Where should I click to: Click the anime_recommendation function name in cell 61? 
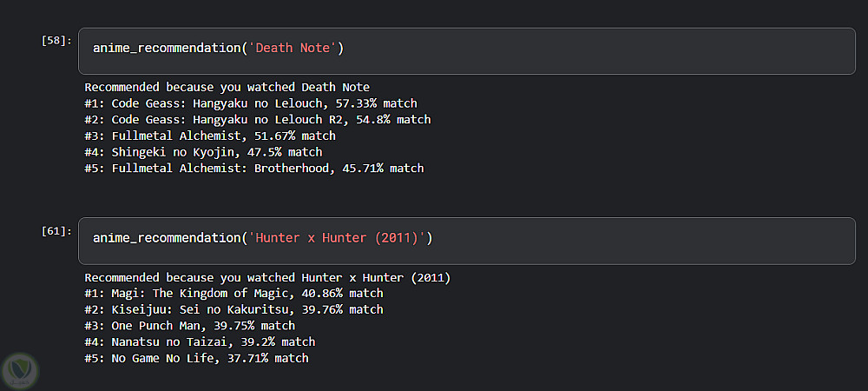[167, 238]
